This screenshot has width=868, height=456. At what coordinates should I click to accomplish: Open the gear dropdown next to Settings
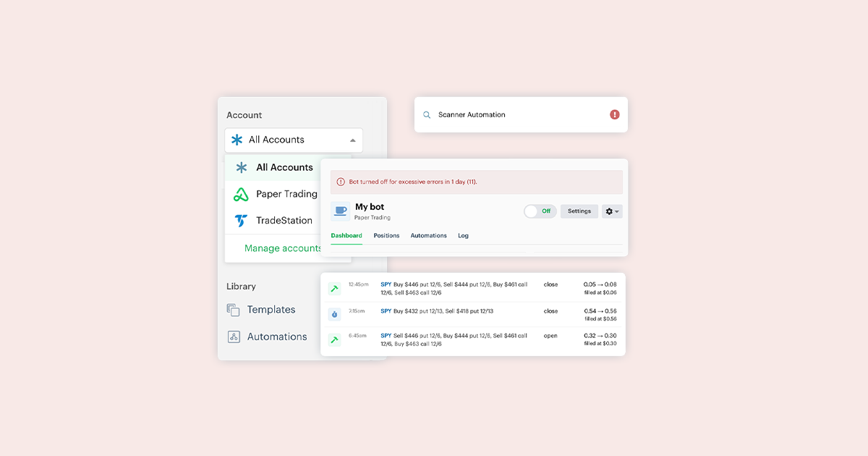point(611,211)
